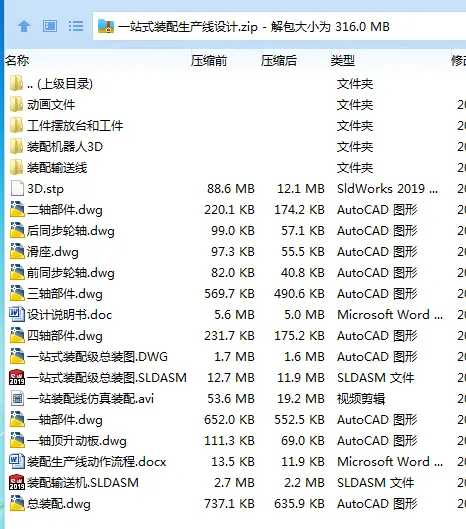Select the file name 一轴顶升动板.dwg
The height and width of the screenshot is (529, 466).
(x=77, y=441)
